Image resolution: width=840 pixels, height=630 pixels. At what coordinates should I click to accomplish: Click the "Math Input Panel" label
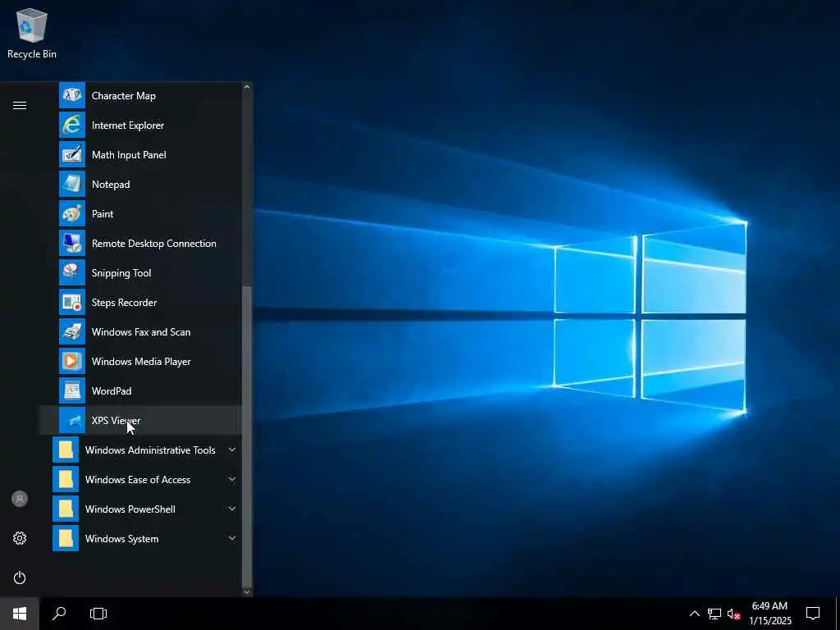click(x=129, y=155)
